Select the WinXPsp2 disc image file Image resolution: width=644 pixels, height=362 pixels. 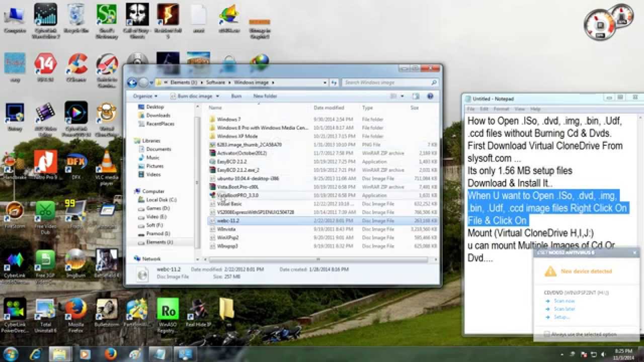[228, 238]
